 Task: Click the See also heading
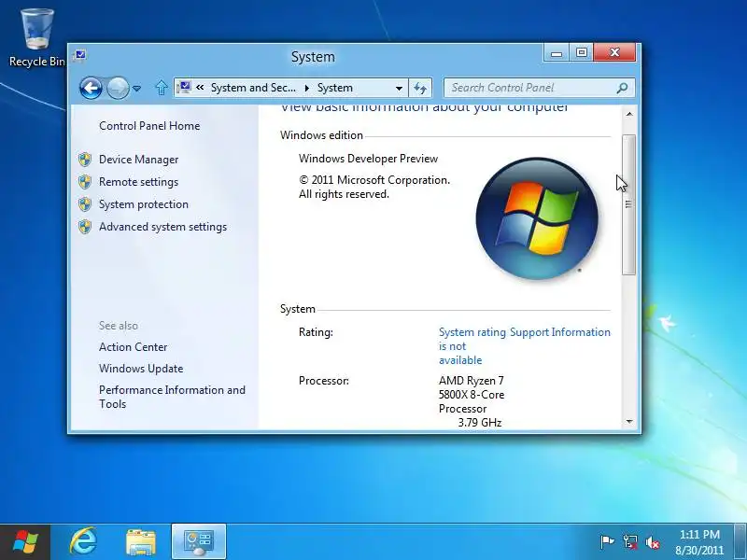[119, 326]
